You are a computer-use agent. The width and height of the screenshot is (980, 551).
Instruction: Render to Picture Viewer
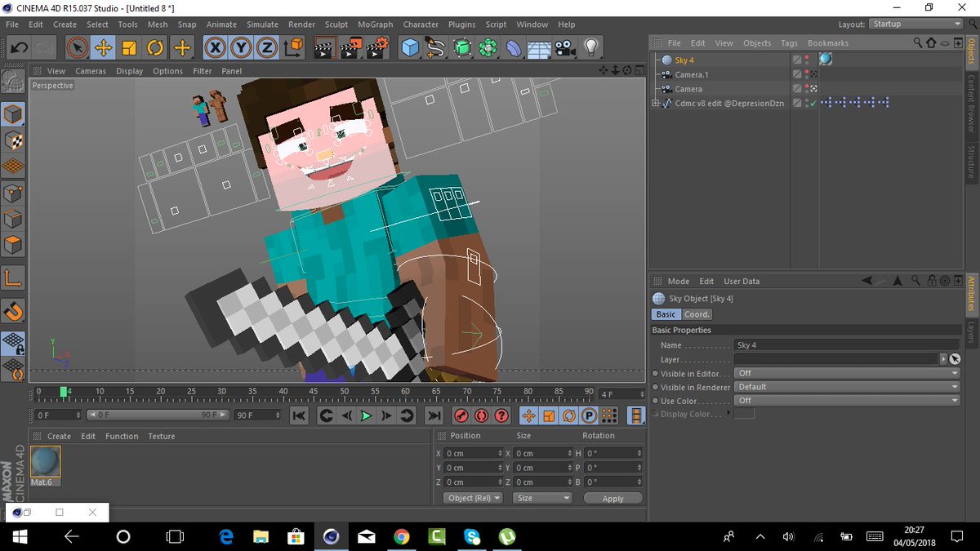(351, 47)
